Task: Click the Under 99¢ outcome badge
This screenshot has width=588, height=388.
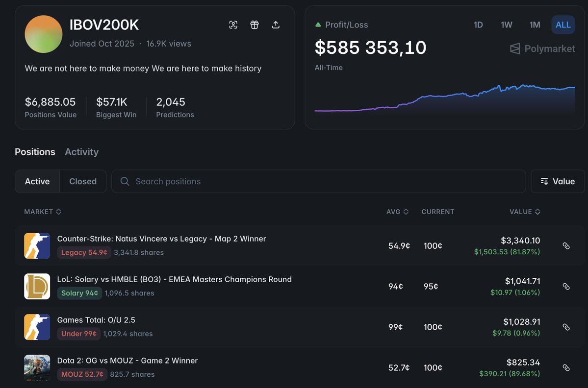Action: tap(79, 334)
